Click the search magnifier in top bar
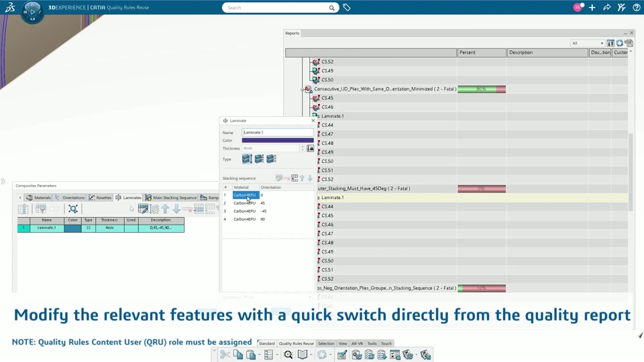Screen dimensions: 644x362 [x=331, y=8]
